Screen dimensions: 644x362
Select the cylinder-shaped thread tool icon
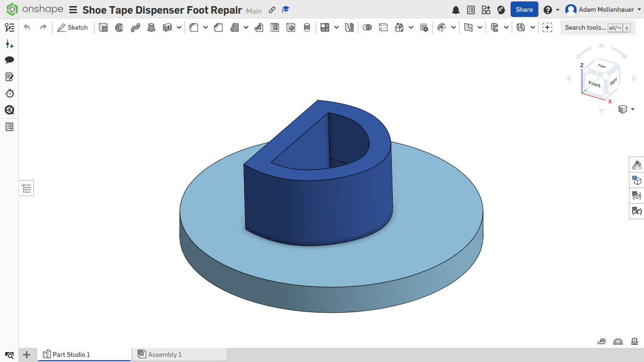[x=307, y=27]
